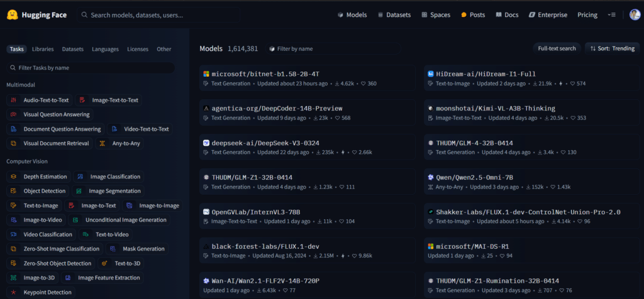Viewport: 644px width, 299px height.
Task: Click the OpenGVLab avatar icon
Action: coord(206,212)
